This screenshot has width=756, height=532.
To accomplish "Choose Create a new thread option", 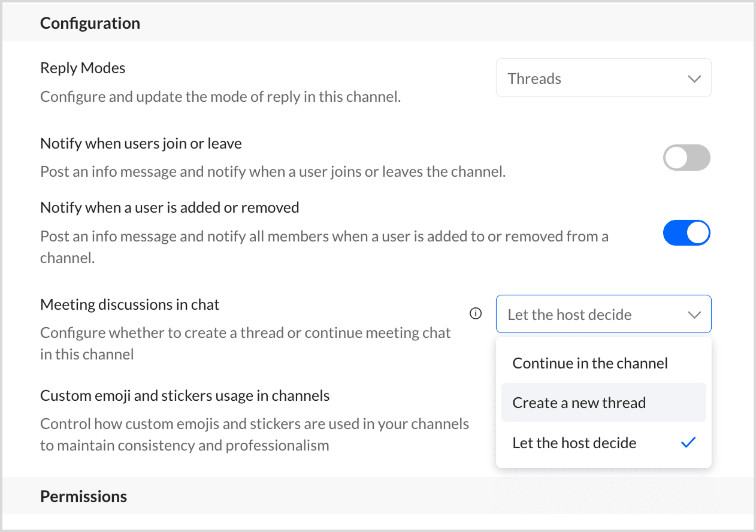I will click(579, 403).
